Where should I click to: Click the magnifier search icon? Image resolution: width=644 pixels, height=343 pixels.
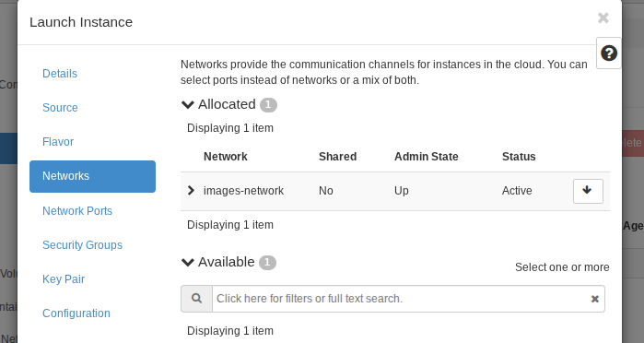[x=197, y=299]
